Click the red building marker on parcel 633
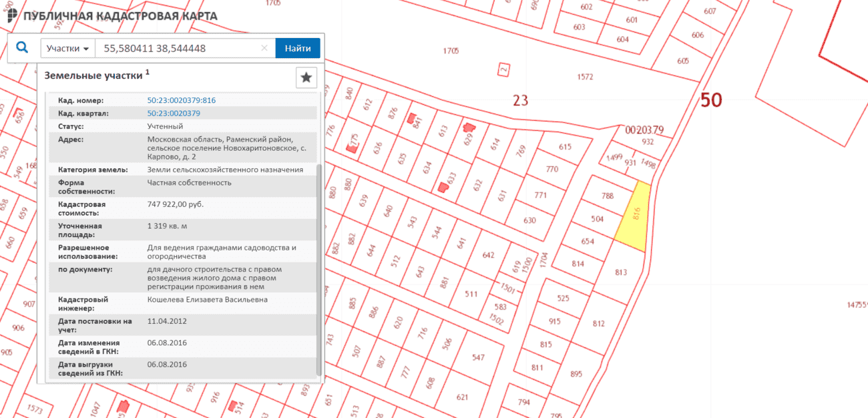Viewport: 868px width, 418px height. click(443, 187)
